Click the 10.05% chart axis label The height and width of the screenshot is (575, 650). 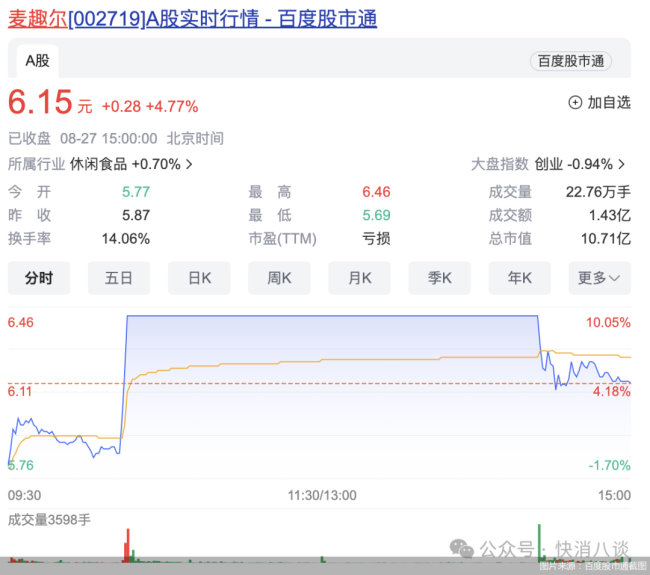[608, 323]
